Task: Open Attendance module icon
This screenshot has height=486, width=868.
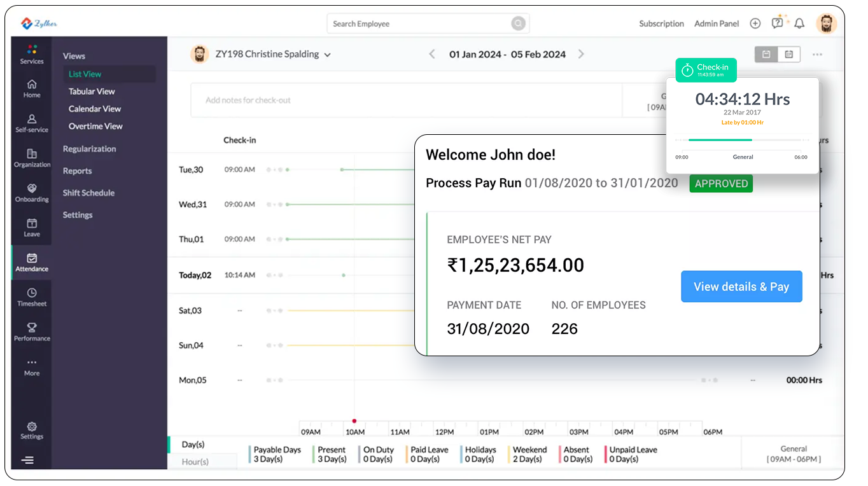Action: (x=32, y=258)
